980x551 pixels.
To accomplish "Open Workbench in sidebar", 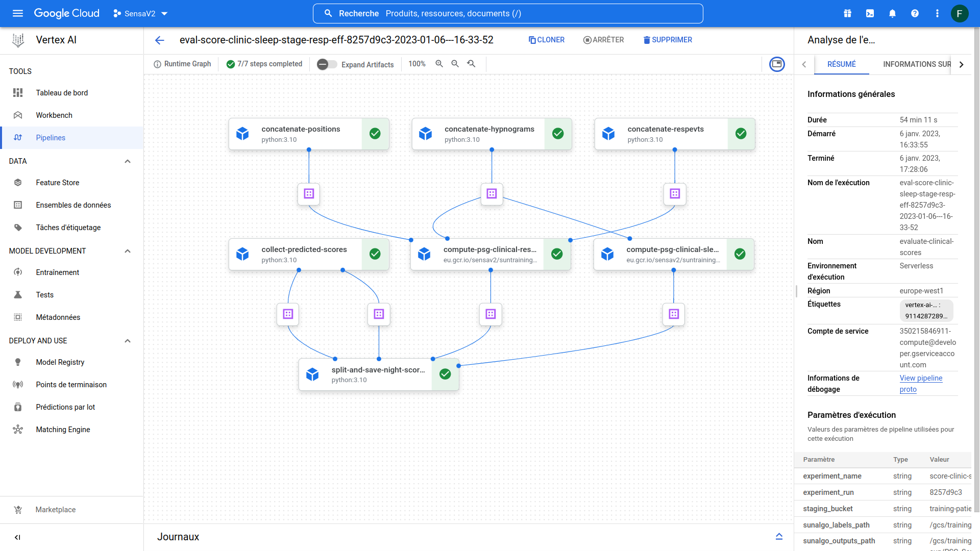I will coord(71,115).
